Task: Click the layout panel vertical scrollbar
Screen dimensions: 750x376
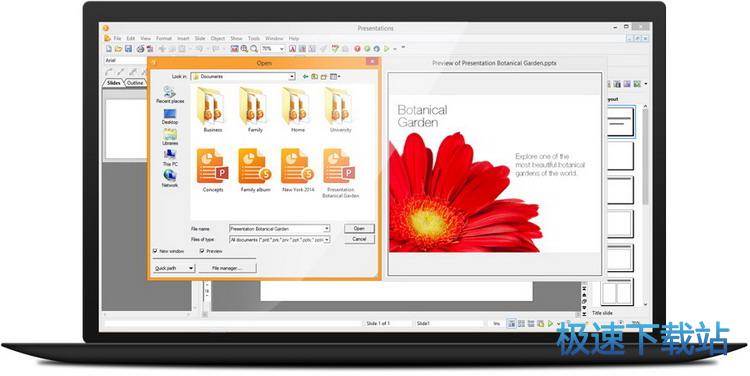Action: [645, 206]
